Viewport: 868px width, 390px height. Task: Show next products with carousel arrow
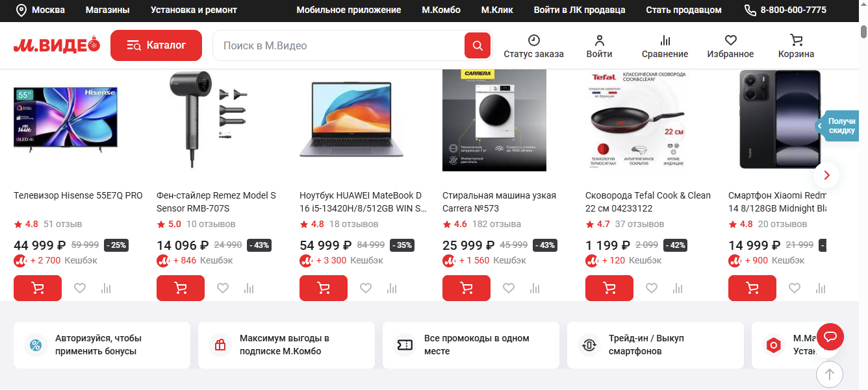826,175
